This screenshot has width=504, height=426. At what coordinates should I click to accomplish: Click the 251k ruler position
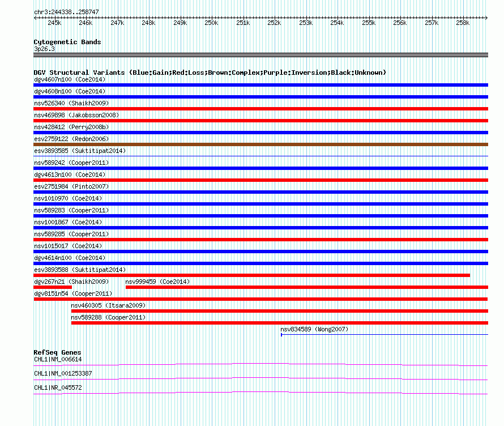[243, 23]
